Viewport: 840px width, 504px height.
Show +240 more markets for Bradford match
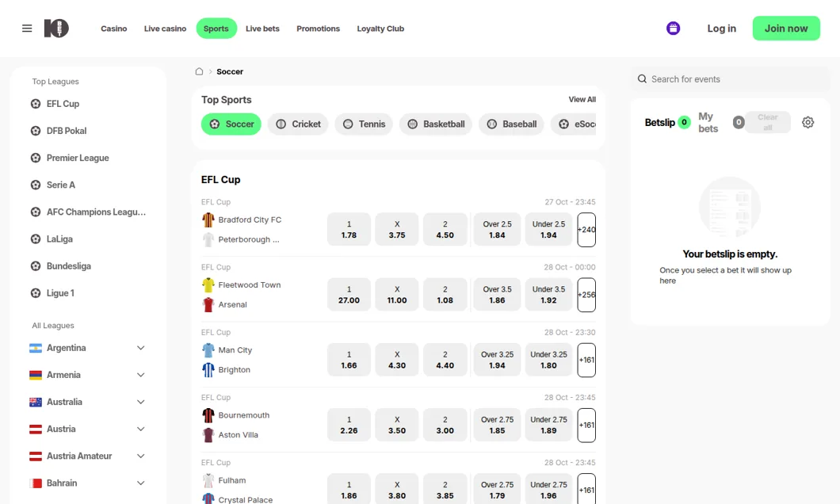(x=586, y=230)
